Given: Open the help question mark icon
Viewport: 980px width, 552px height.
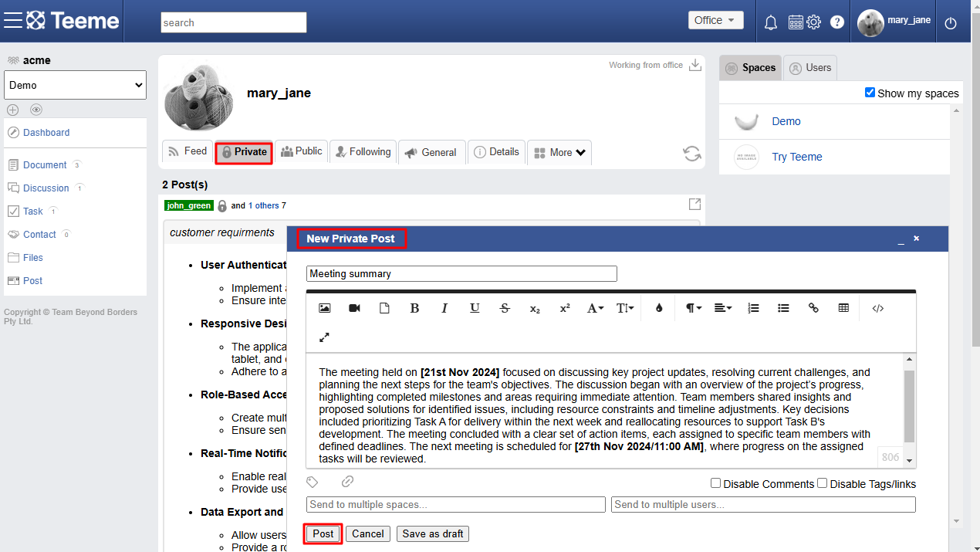Looking at the screenshot, I should 837,22.
